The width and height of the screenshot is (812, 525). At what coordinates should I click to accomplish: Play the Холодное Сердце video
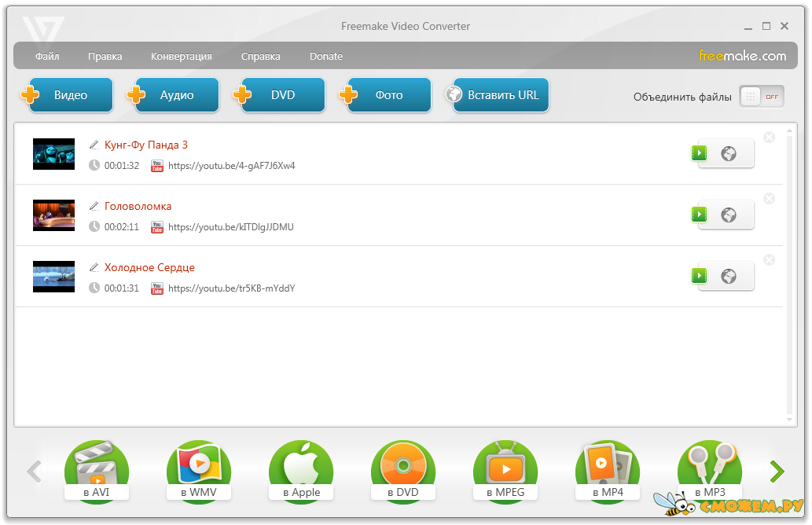(x=699, y=276)
